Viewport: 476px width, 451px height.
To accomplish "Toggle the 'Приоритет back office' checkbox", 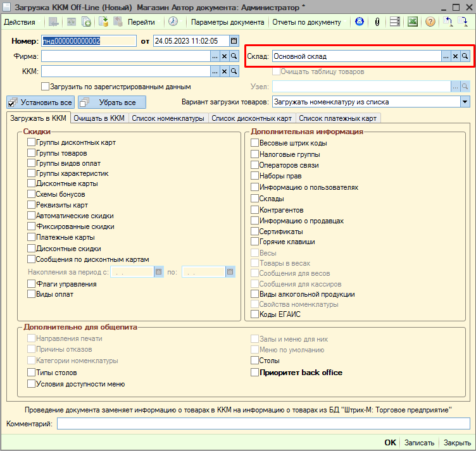I will (254, 372).
